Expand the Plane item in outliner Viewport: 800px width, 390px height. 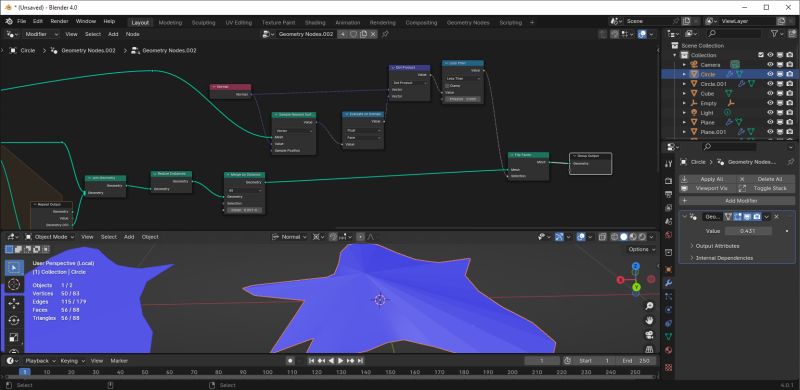click(684, 123)
